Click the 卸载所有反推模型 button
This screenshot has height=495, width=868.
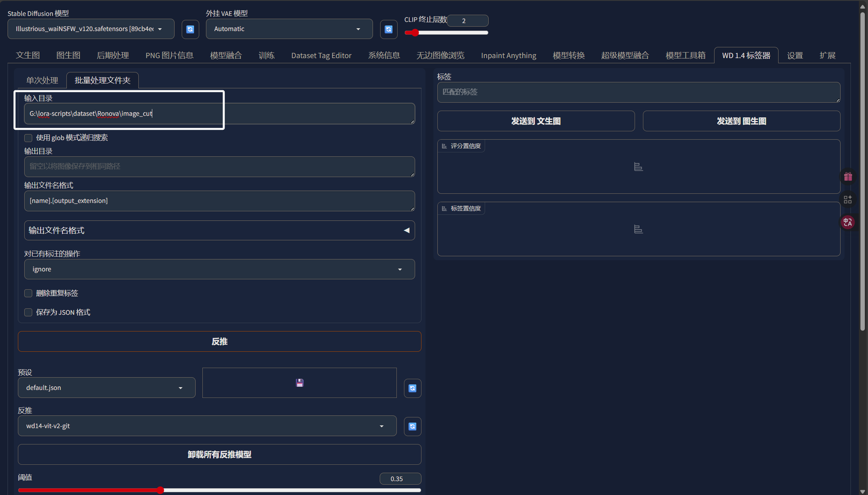click(219, 454)
